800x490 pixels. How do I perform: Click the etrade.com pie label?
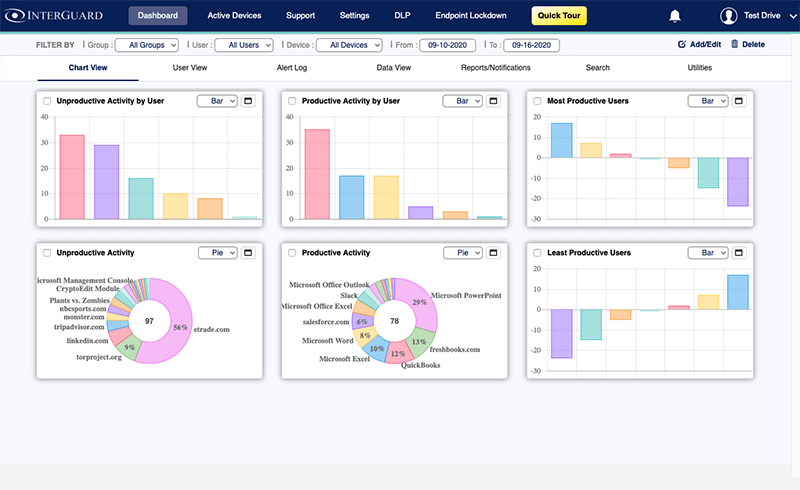coord(212,329)
